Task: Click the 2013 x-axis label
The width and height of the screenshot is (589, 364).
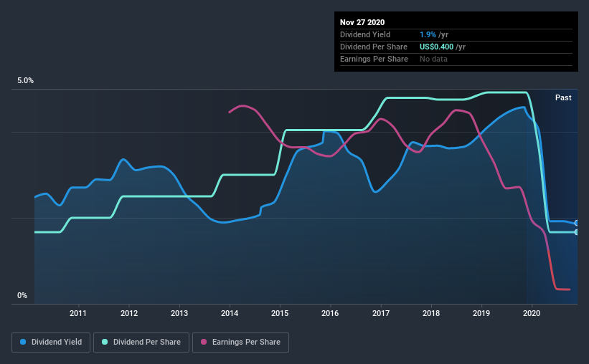Action: coord(179,313)
